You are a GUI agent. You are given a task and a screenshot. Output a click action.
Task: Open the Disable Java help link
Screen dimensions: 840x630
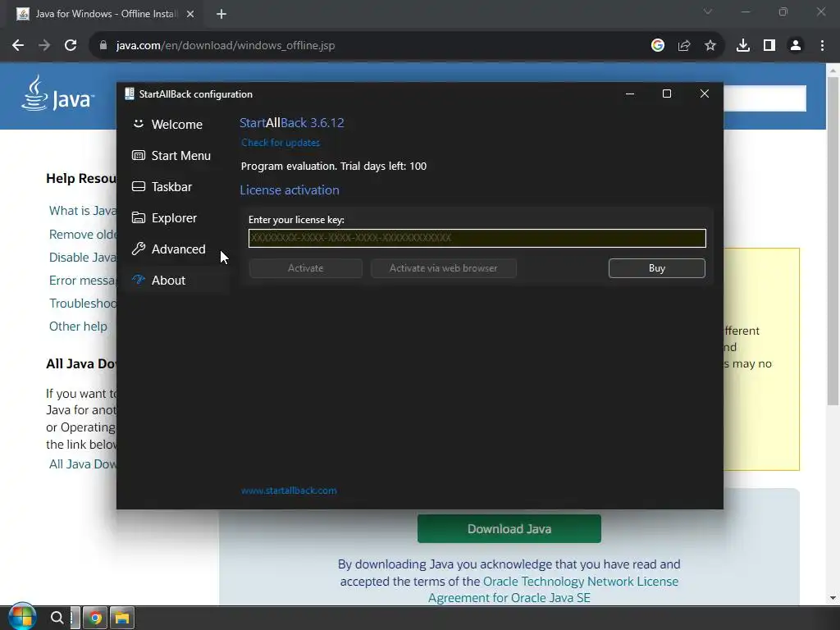click(x=83, y=258)
